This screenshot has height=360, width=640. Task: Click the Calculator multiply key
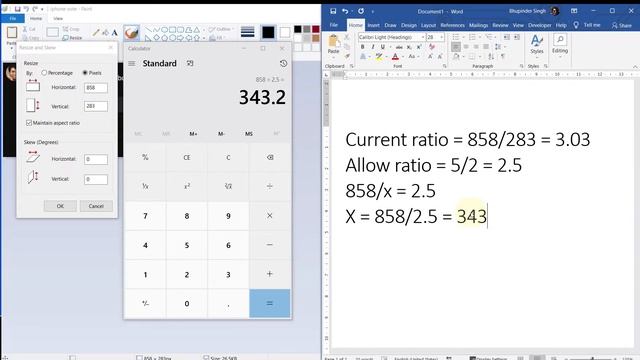point(270,216)
